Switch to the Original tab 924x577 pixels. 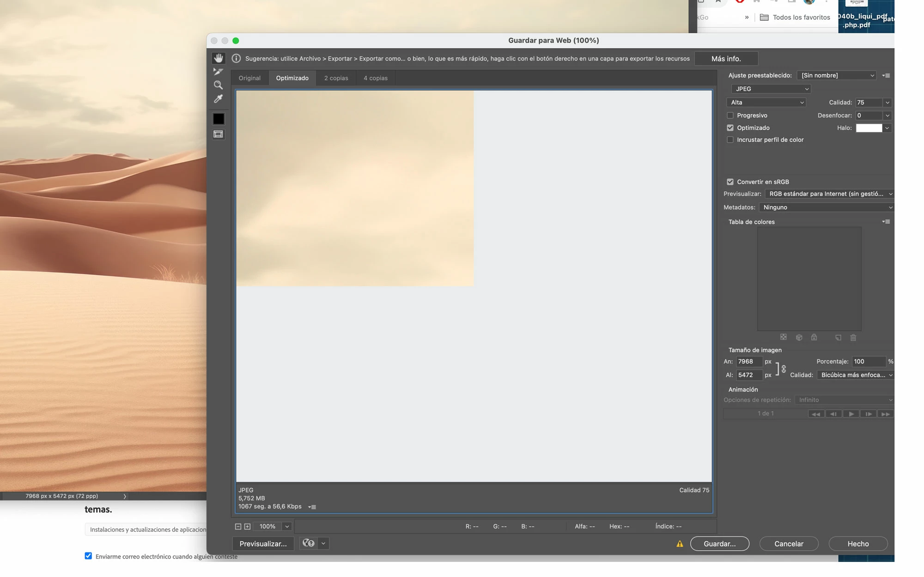[x=249, y=78]
